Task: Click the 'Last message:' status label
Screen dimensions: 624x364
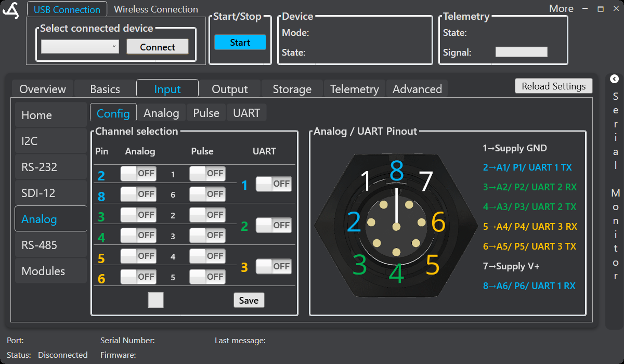Action: pyautogui.click(x=240, y=341)
